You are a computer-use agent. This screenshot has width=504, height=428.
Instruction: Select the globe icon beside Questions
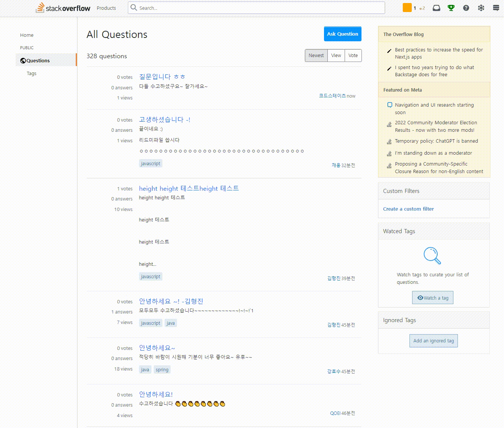[23, 60]
